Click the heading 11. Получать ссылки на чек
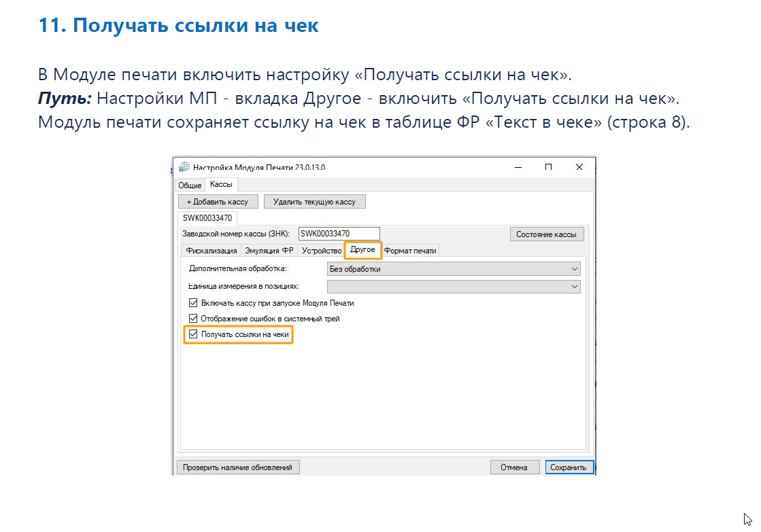This screenshot has height=532, width=761. pyautogui.click(x=178, y=25)
